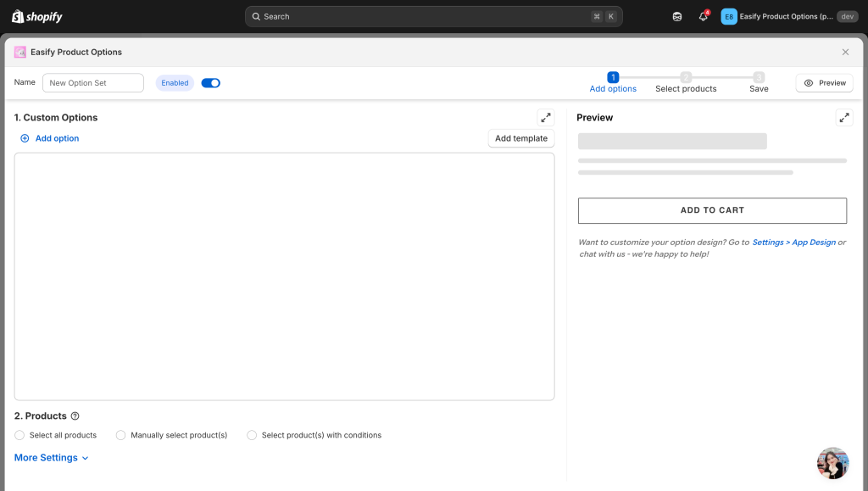Toggle the Enabled switch off
868x491 pixels.
pos(210,83)
